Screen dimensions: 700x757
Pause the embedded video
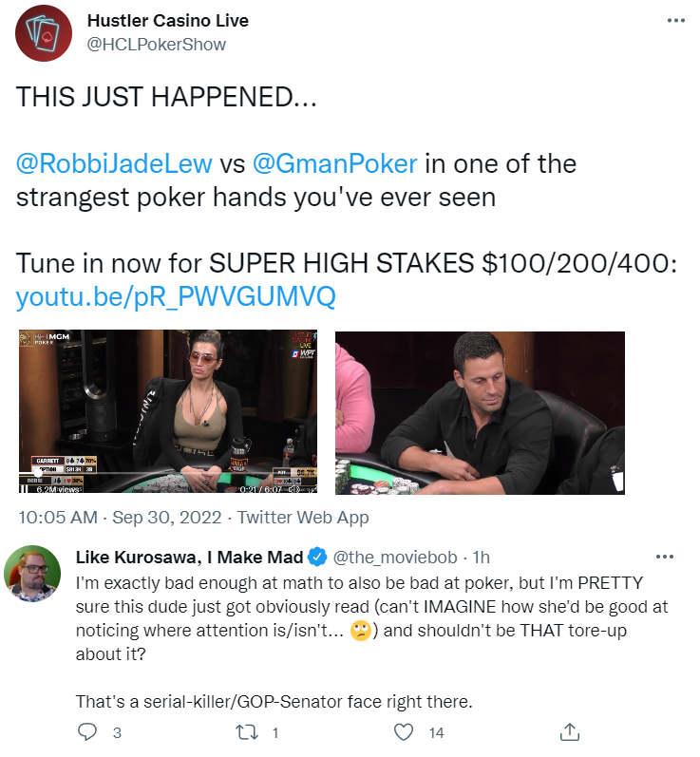tap(24, 489)
